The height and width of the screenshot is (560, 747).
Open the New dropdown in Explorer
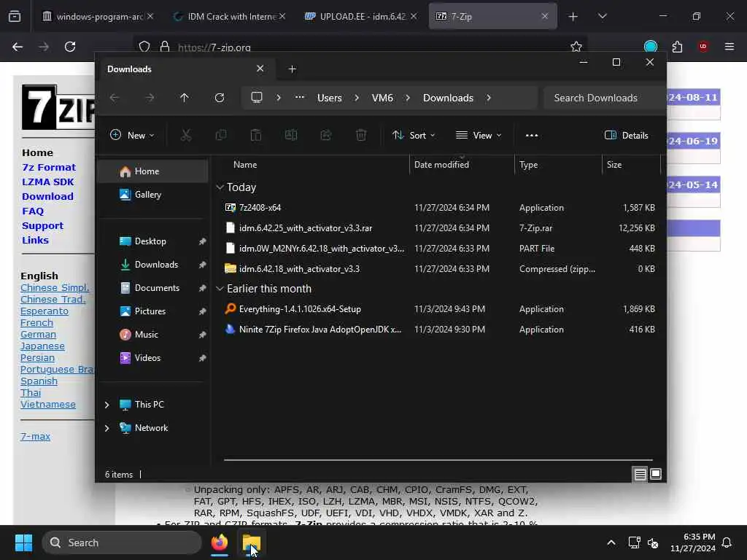132,135
